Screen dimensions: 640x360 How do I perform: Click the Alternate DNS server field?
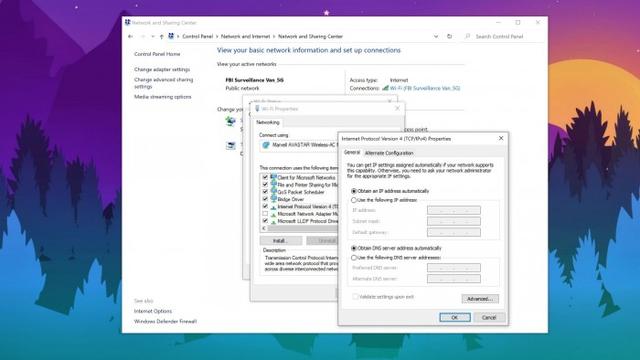tap(454, 279)
